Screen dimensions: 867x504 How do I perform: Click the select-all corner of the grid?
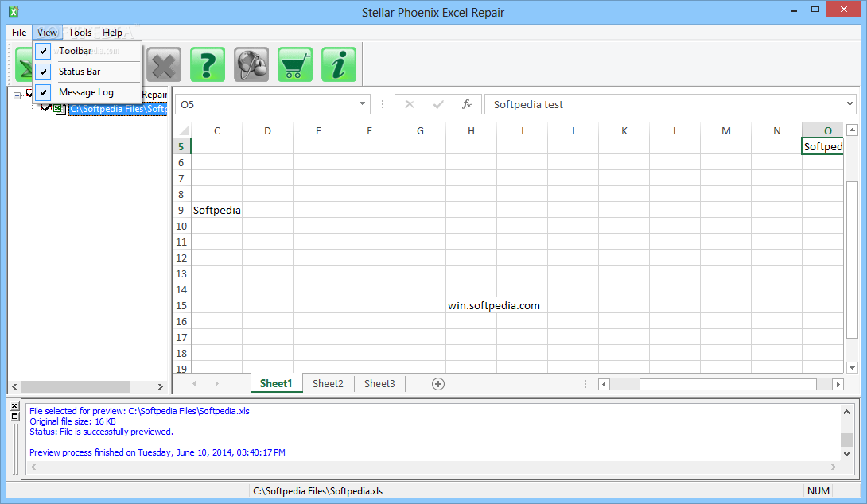184,131
